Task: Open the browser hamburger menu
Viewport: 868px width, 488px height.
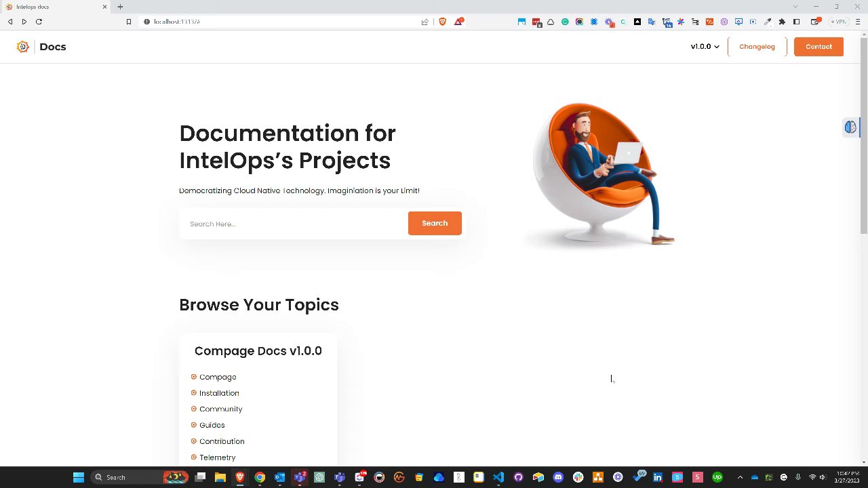Action: (x=858, y=22)
